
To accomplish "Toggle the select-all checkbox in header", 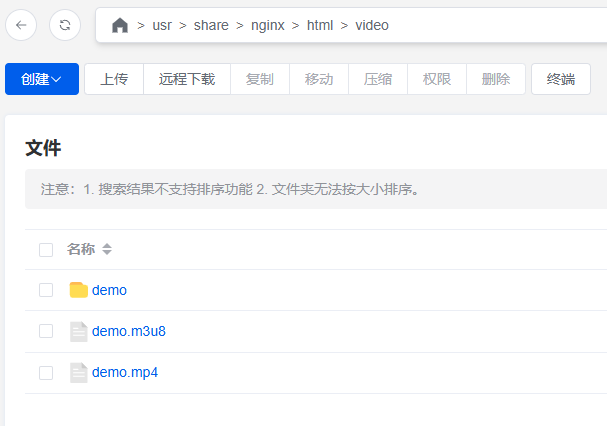I will [x=46, y=250].
